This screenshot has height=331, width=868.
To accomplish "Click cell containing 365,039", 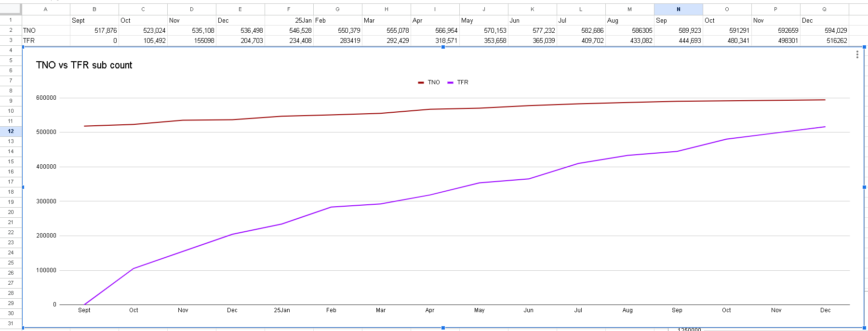I will click(533, 40).
